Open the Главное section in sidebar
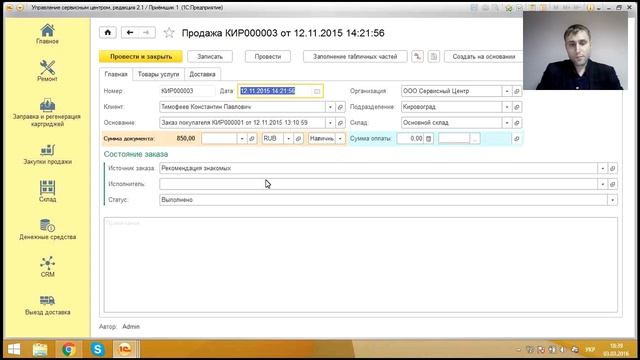The height and width of the screenshot is (360, 640). click(x=47, y=34)
